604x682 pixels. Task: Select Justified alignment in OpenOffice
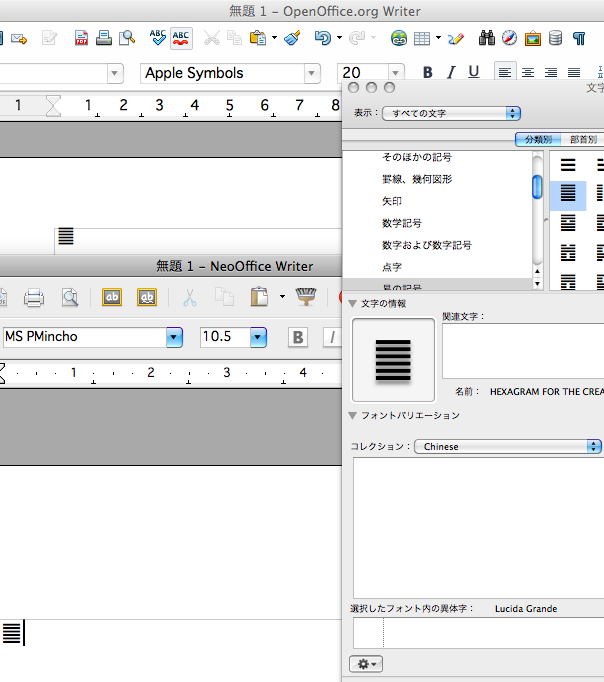coord(574,72)
